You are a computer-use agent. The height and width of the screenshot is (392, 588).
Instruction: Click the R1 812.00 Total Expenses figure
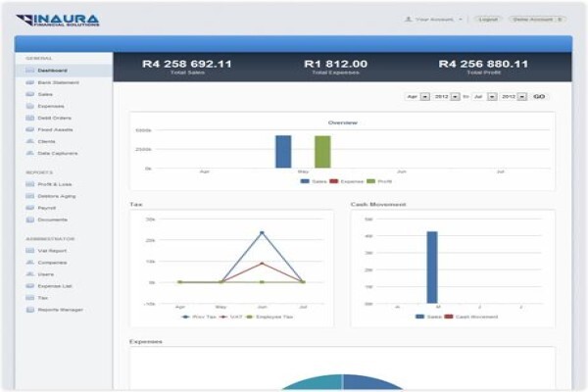click(335, 64)
